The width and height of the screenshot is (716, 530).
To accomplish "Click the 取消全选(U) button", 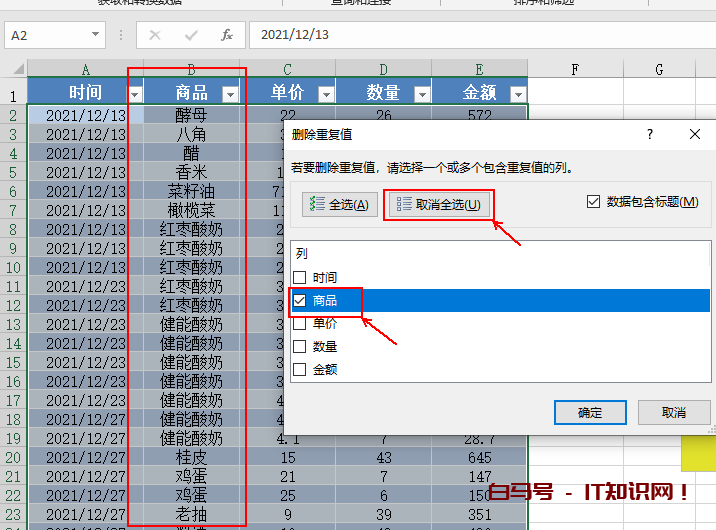I will pyautogui.click(x=439, y=205).
